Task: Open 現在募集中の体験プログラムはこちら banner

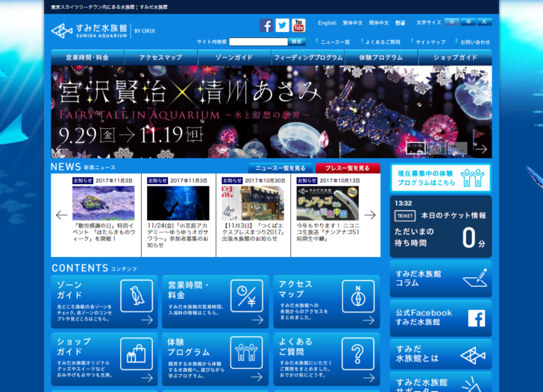Action: click(x=441, y=178)
